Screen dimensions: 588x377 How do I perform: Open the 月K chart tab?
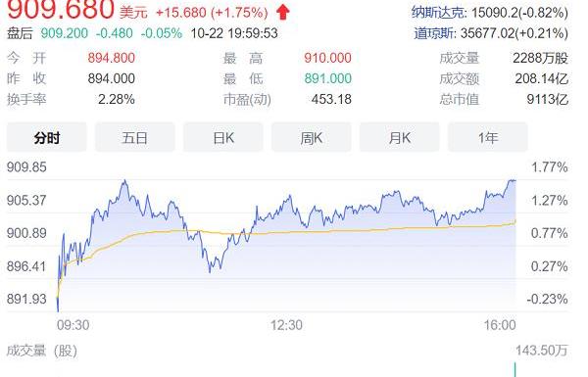pos(400,137)
